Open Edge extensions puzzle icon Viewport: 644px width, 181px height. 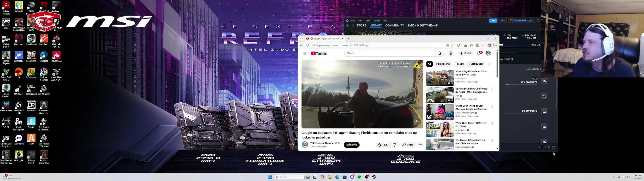click(x=458, y=45)
